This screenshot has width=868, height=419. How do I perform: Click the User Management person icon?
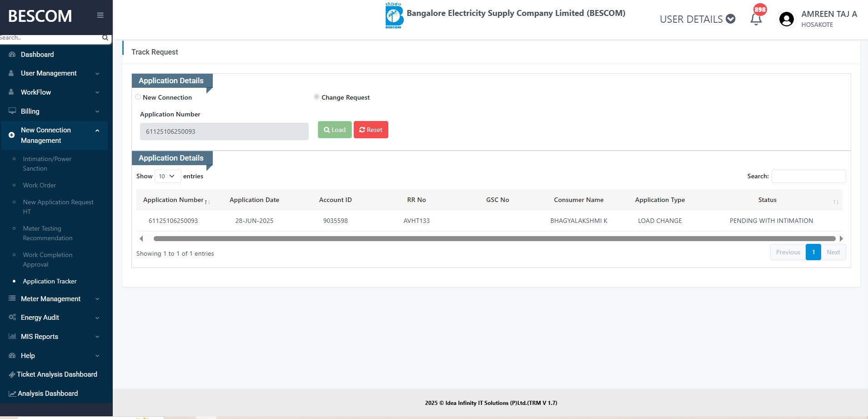[x=11, y=73]
